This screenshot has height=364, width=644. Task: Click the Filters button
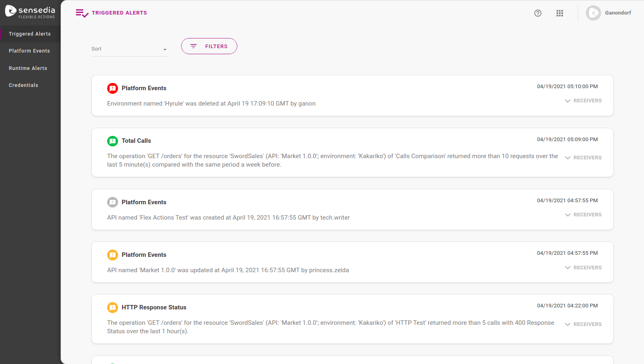pyautogui.click(x=209, y=46)
